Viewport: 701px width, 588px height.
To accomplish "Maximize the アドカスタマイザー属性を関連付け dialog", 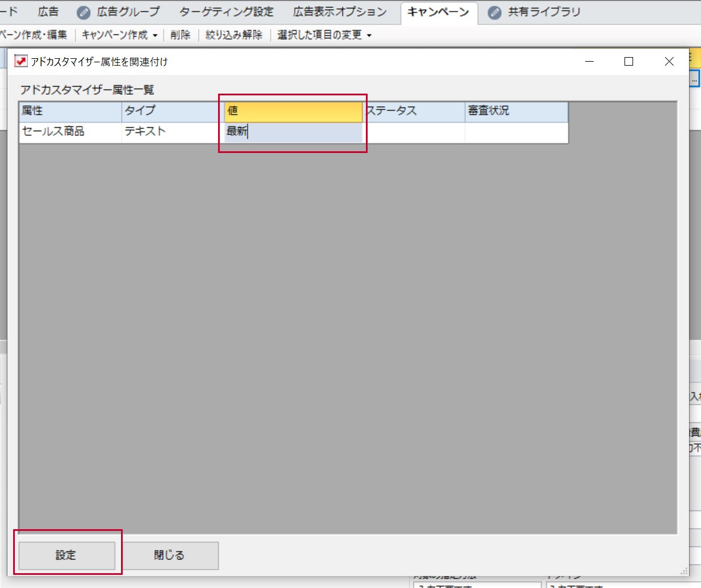I will (x=629, y=62).
